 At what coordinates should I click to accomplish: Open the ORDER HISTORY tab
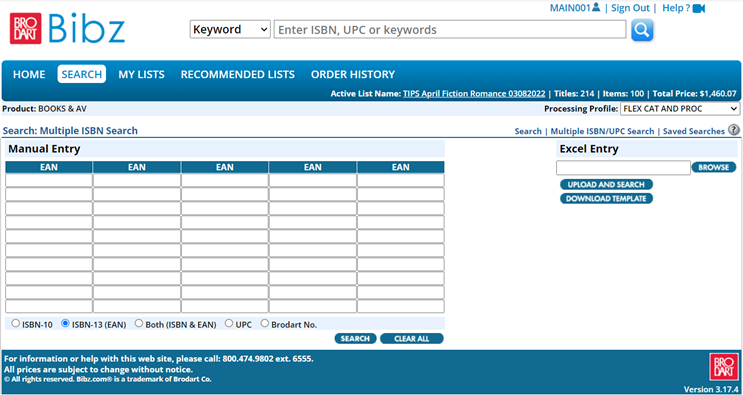click(353, 74)
